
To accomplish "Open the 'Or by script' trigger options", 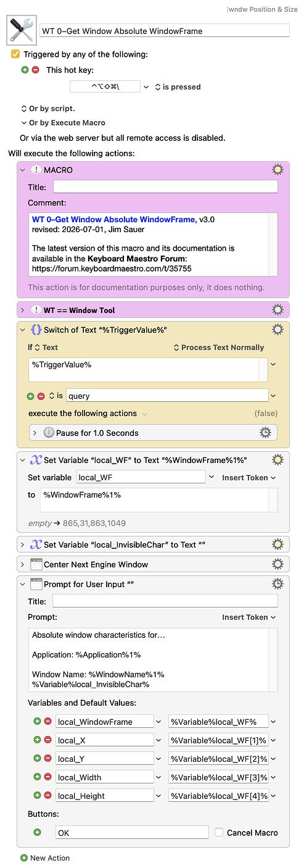I will [x=48, y=109].
